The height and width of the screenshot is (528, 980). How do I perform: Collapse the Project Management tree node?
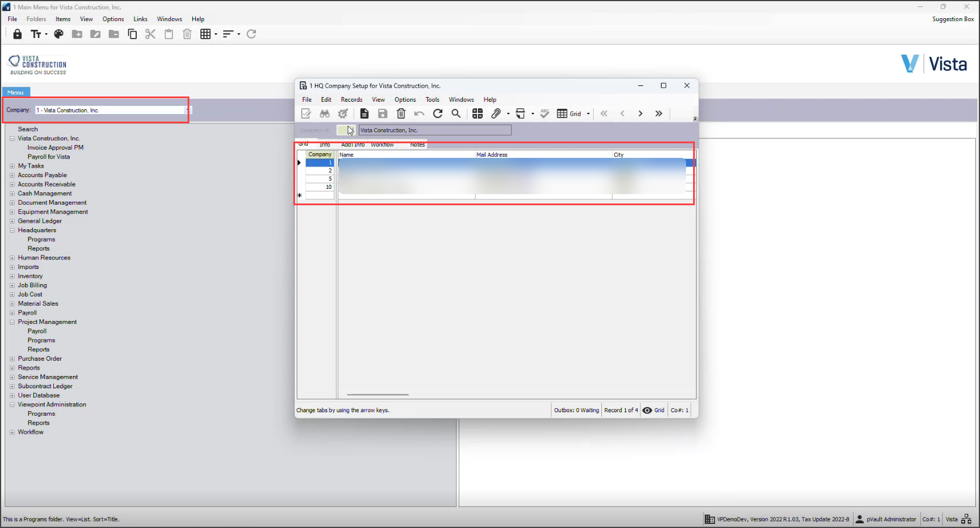click(x=12, y=322)
